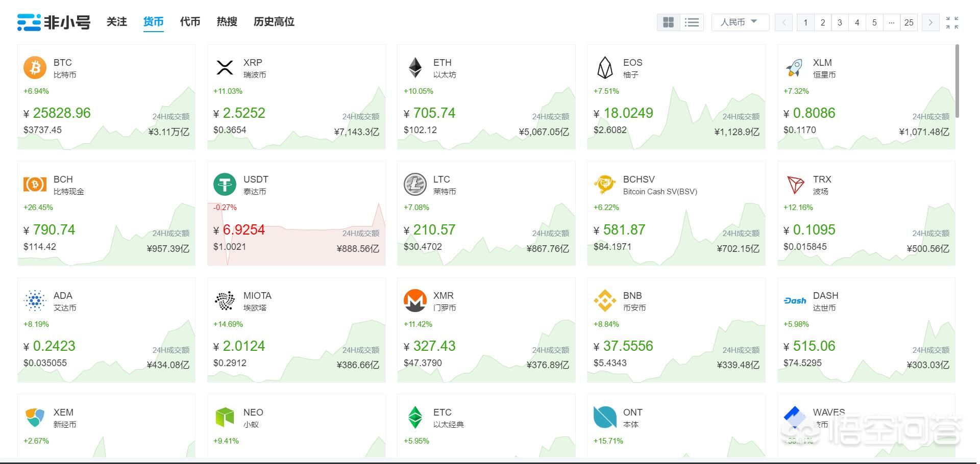Image resolution: width=980 pixels, height=464 pixels.
Task: Click the XMR Monero icon
Action: coord(415,300)
